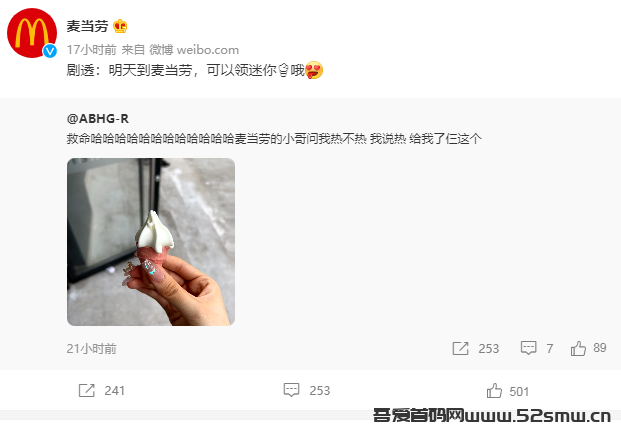Click the heart-eyes emoji in post text

click(314, 70)
